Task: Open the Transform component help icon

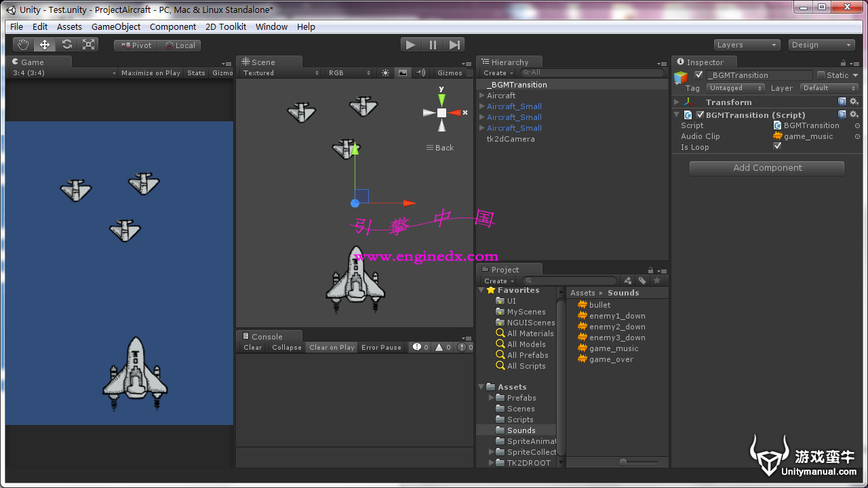Action: 842,102
